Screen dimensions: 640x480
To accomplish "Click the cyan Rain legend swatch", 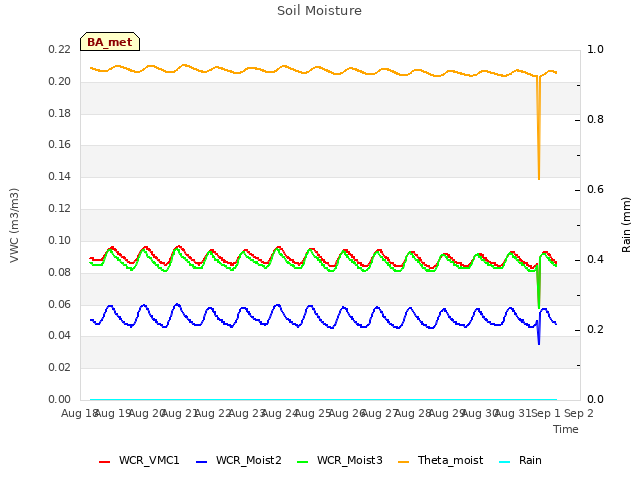I will (x=504, y=462).
